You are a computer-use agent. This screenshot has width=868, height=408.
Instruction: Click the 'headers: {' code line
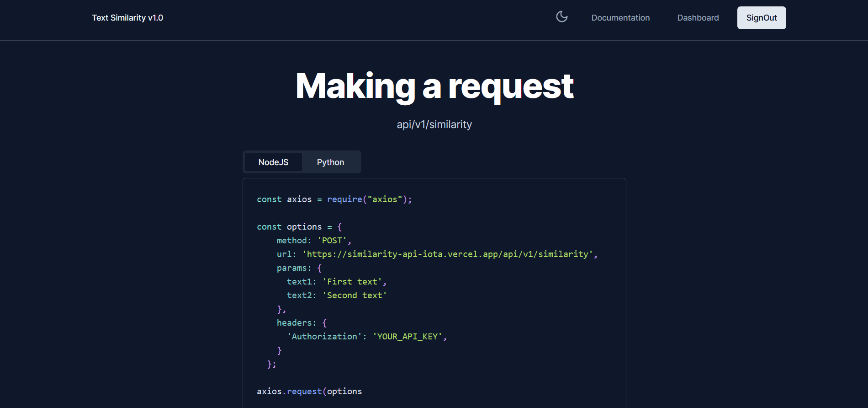[x=302, y=323]
